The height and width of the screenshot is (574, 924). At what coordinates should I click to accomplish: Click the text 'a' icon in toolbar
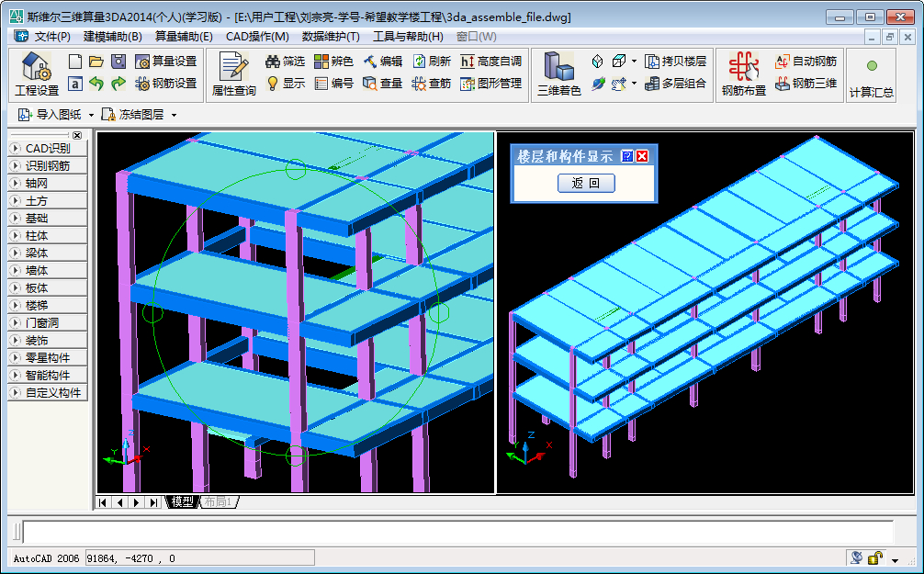pos(74,84)
